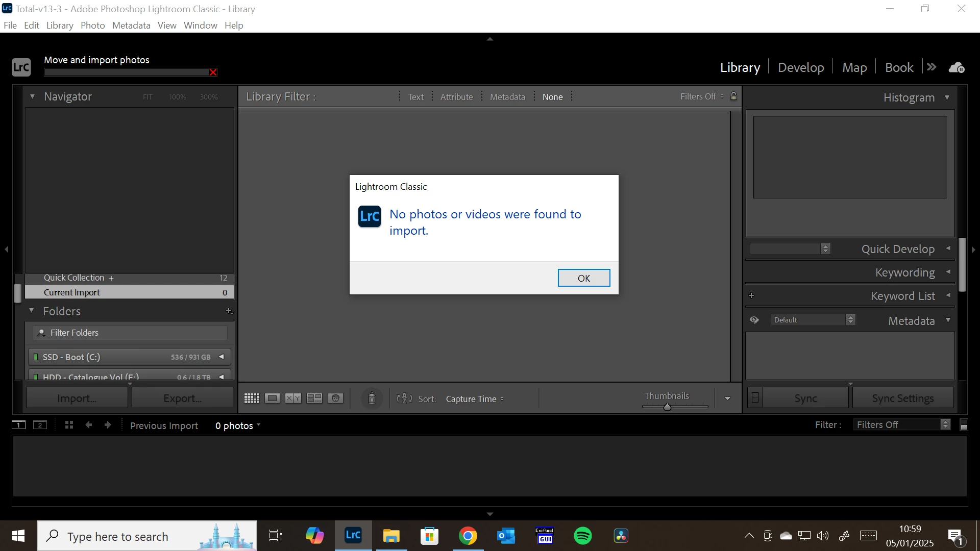
Task: Open the Develop module
Action: [800, 68]
